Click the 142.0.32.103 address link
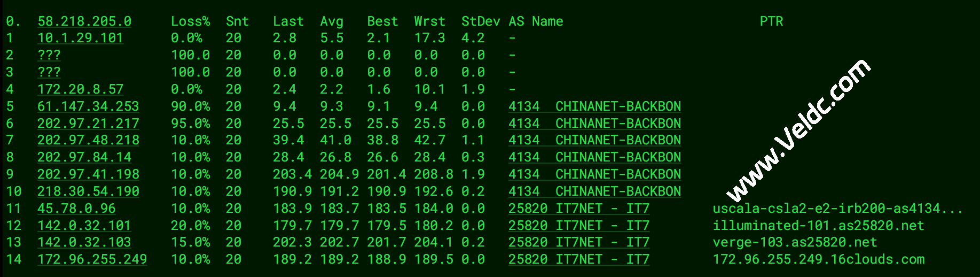980x277 pixels. (x=84, y=242)
